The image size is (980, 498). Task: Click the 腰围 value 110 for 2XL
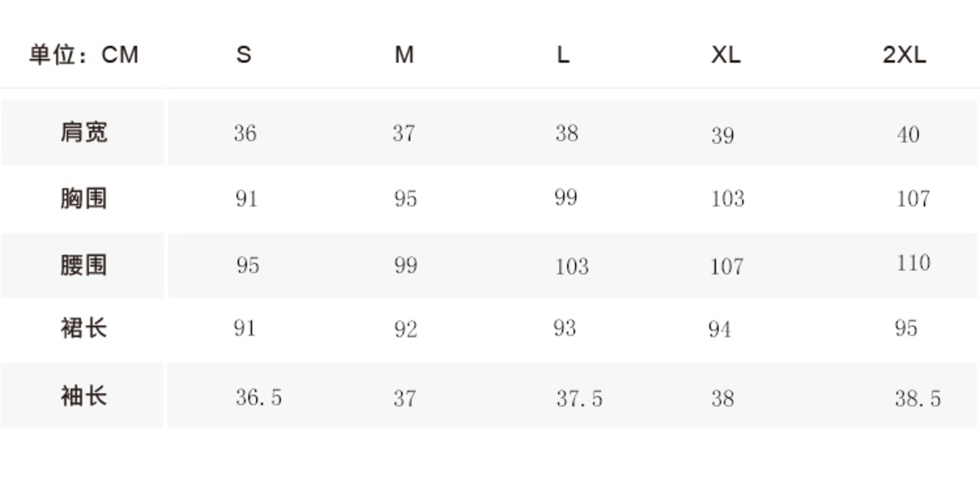click(x=913, y=264)
